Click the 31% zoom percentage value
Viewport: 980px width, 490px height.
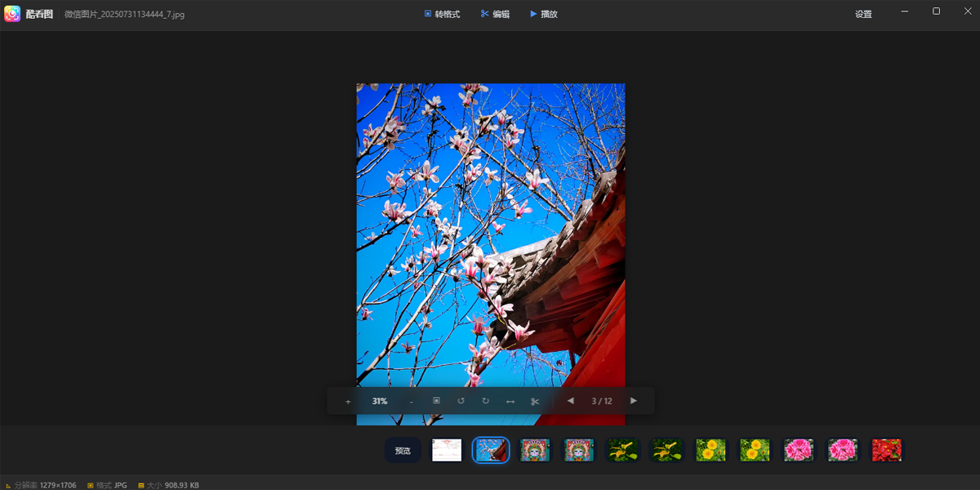[380, 401]
